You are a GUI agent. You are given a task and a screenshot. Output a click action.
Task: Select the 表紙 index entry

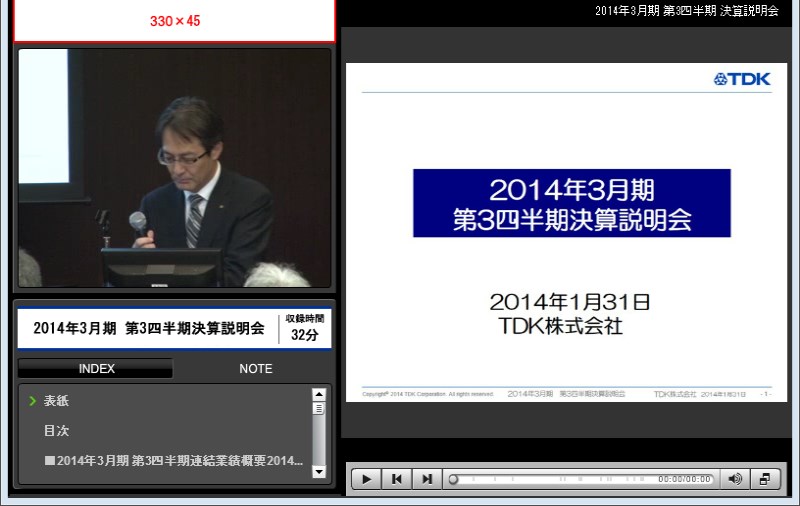pos(56,400)
